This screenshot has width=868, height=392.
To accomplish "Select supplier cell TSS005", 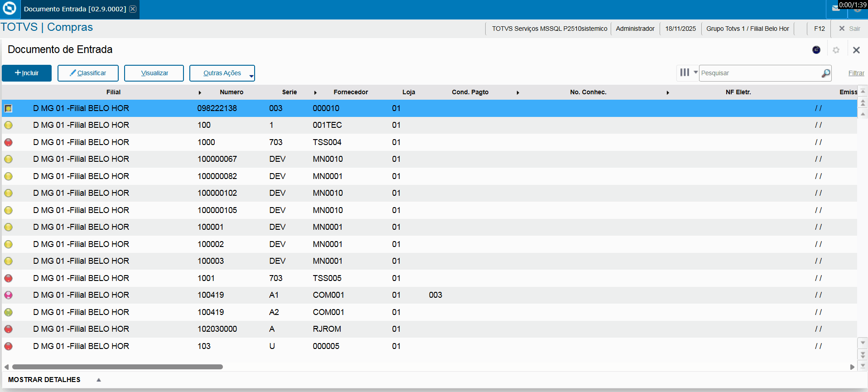I will click(x=327, y=278).
